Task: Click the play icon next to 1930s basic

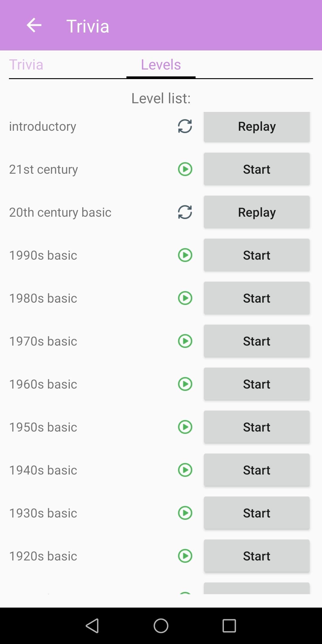Action: (x=185, y=513)
